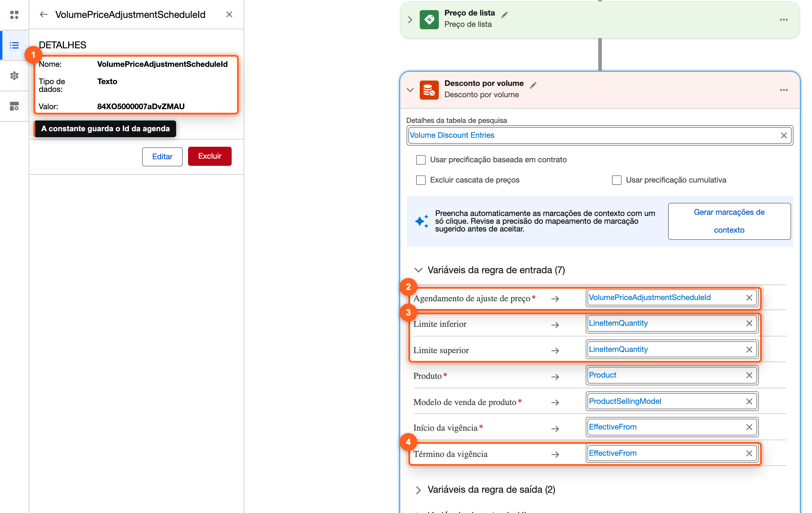Image resolution: width=812 pixels, height=513 pixels.
Task: Open the Volume Discount Entries link
Action: [x=452, y=135]
